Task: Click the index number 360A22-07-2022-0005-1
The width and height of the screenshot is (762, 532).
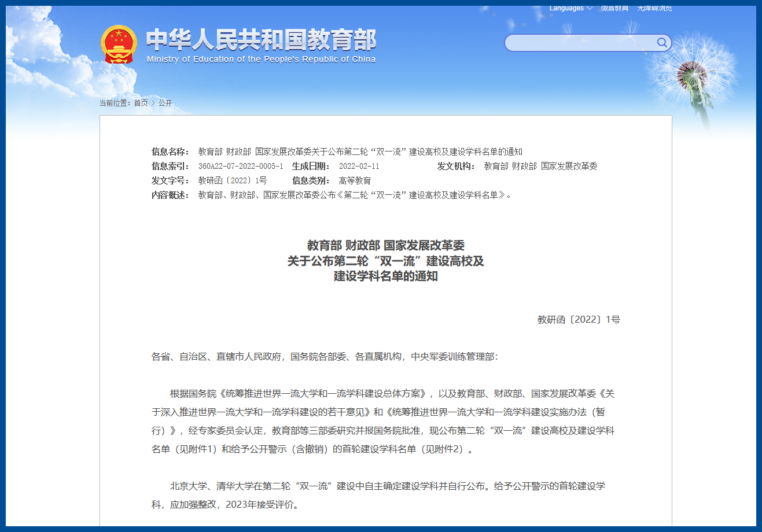Action: coord(241,167)
